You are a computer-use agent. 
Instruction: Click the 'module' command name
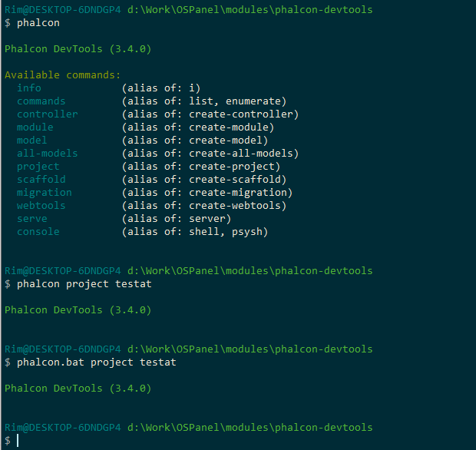[x=35, y=127]
